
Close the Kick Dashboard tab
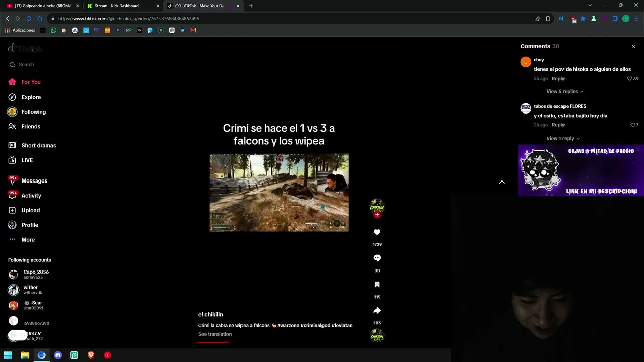(x=158, y=6)
